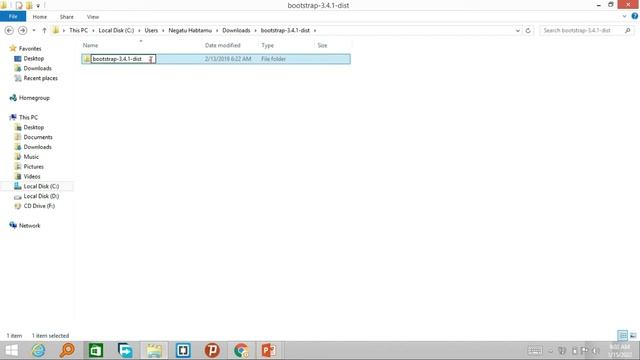Switch to large icons view in status bar
This screenshot has width=640, height=360.
pyautogui.click(x=633, y=336)
